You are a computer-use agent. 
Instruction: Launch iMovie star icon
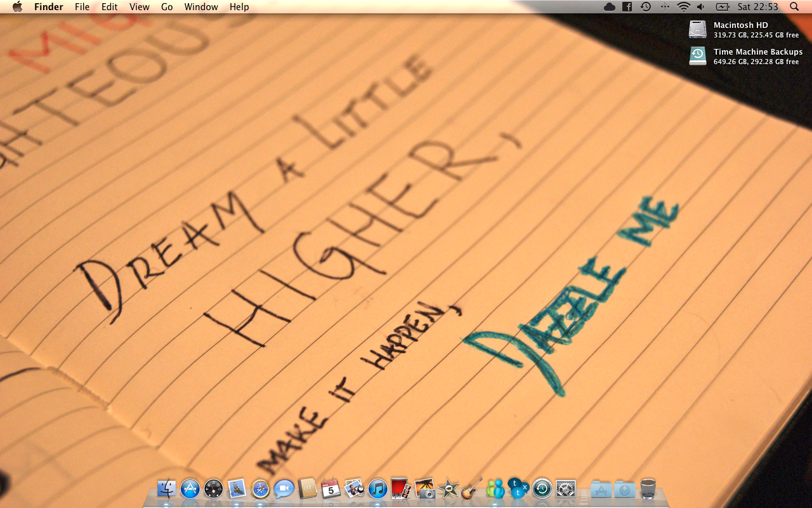pyautogui.click(x=449, y=488)
